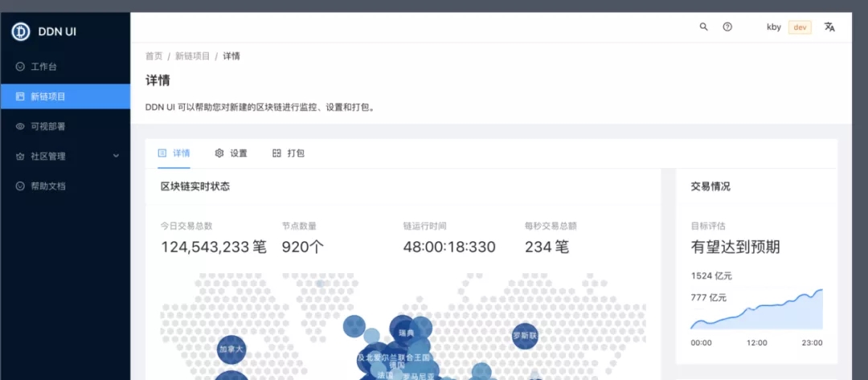Go to 首页 breadcrumb link
868x380 pixels.
click(154, 56)
